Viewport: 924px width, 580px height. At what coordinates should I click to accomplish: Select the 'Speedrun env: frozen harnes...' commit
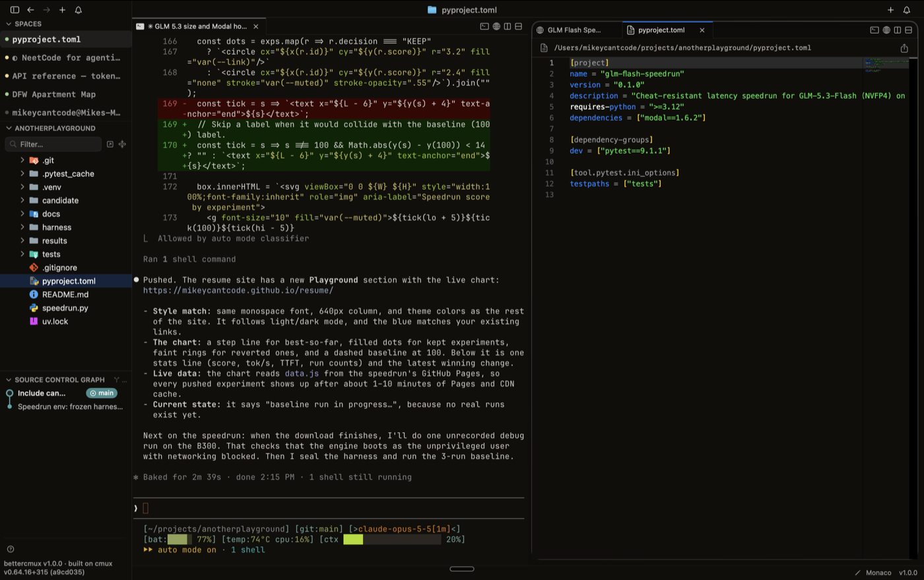point(70,406)
